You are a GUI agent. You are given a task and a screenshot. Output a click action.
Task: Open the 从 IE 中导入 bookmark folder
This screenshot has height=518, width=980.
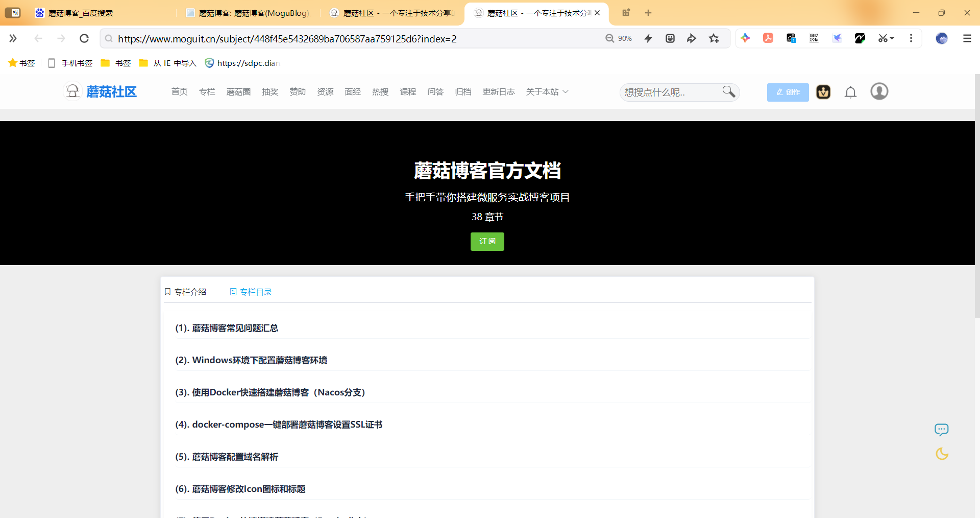[168, 63]
